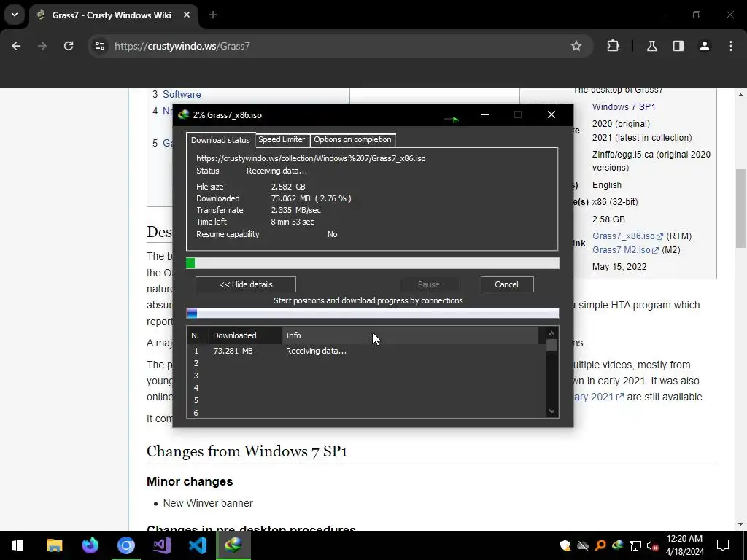Viewport: 747px width, 560px height.
Task: Open browser three-dot menu
Action: (x=731, y=46)
